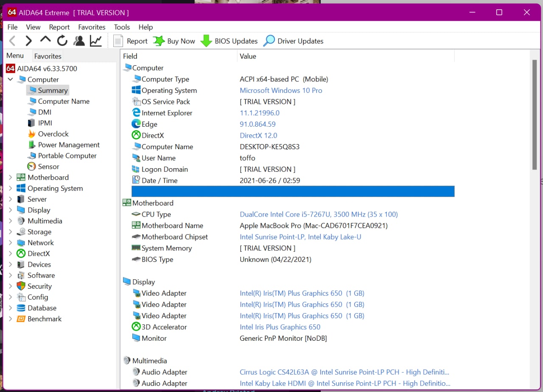Refresh the page with the circular arrow

[x=62, y=41]
